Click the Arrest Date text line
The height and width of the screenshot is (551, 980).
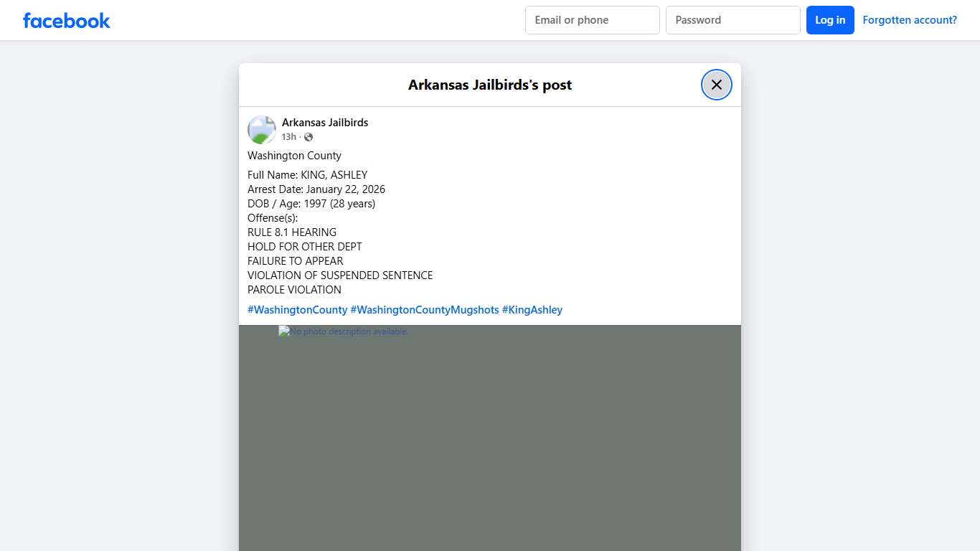(316, 189)
